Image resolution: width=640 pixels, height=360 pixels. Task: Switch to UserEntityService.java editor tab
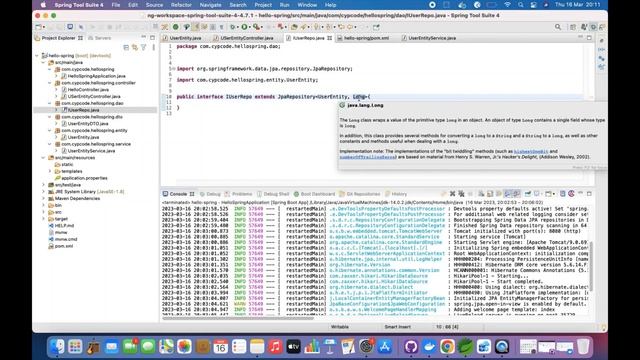pyautogui.click(x=432, y=38)
